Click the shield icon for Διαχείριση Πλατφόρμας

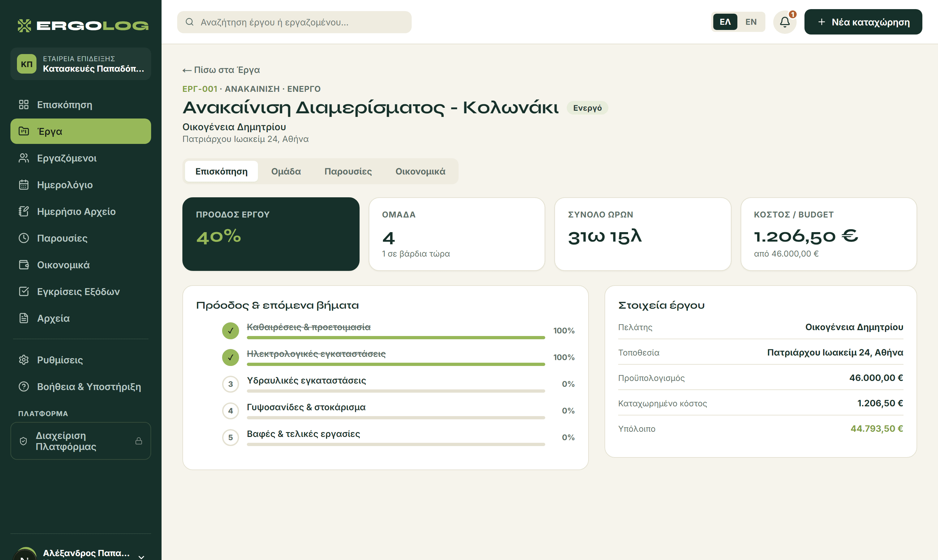point(23,441)
